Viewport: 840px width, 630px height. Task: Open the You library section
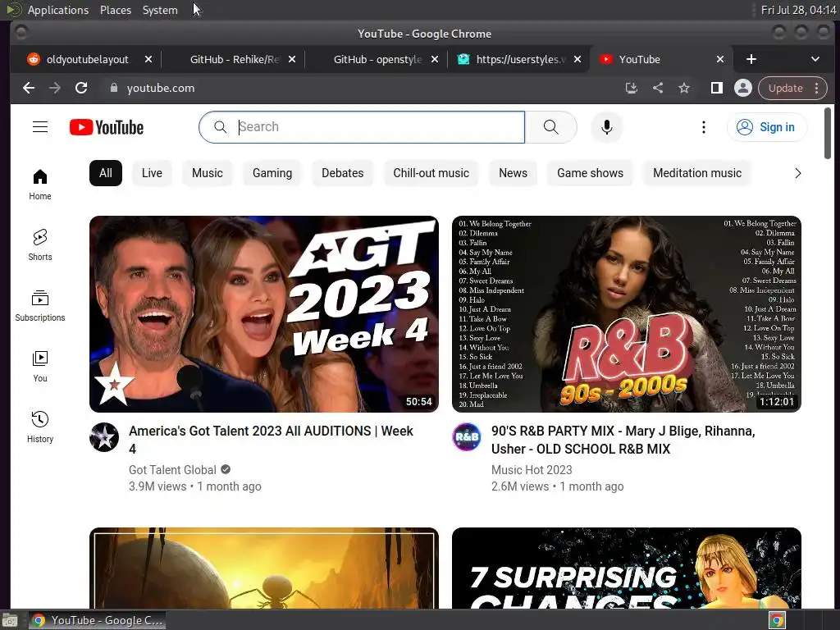(40, 367)
